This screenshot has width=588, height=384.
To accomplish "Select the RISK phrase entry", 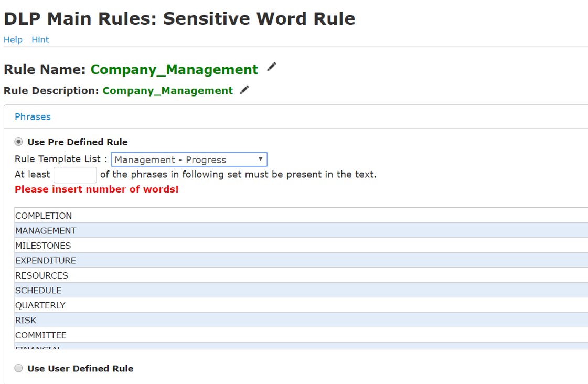I will [x=26, y=320].
